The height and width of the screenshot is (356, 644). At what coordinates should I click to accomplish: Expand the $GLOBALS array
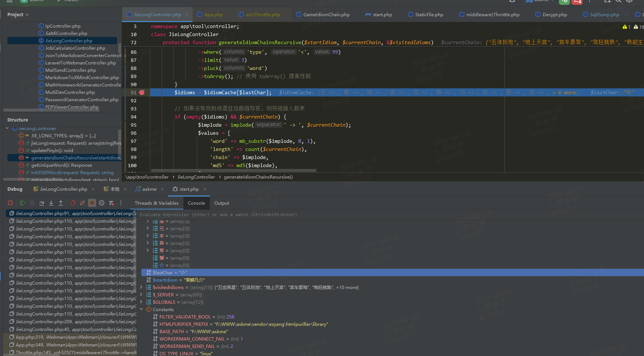(x=141, y=302)
